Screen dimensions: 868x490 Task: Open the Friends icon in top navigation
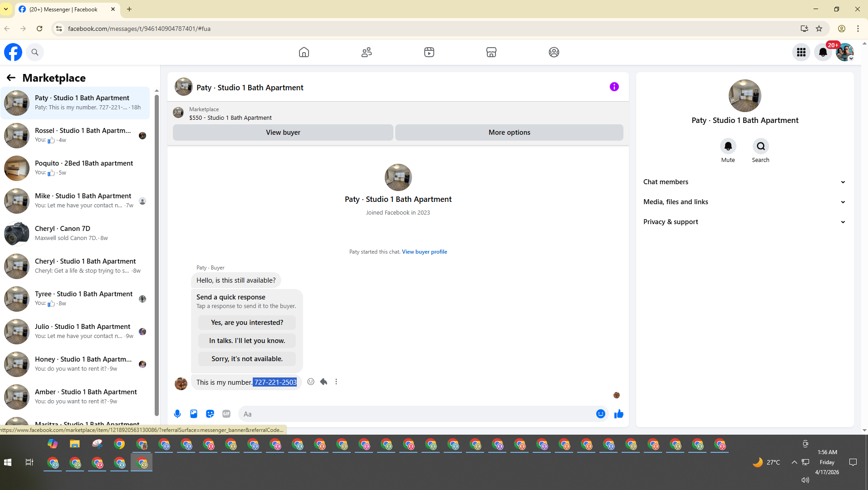(x=367, y=52)
